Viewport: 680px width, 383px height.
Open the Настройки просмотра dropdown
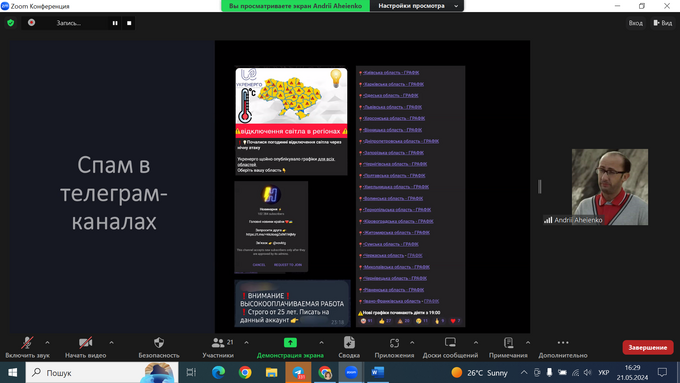pyautogui.click(x=417, y=6)
